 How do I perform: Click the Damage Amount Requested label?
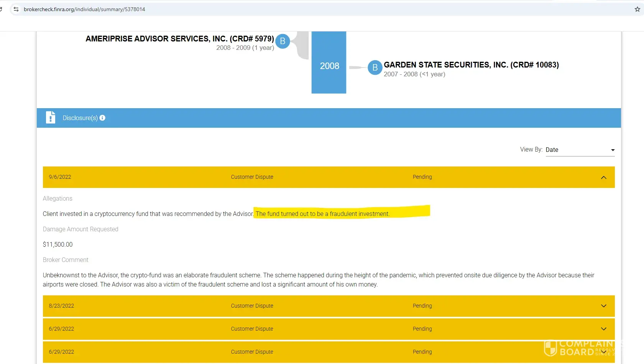tap(80, 229)
